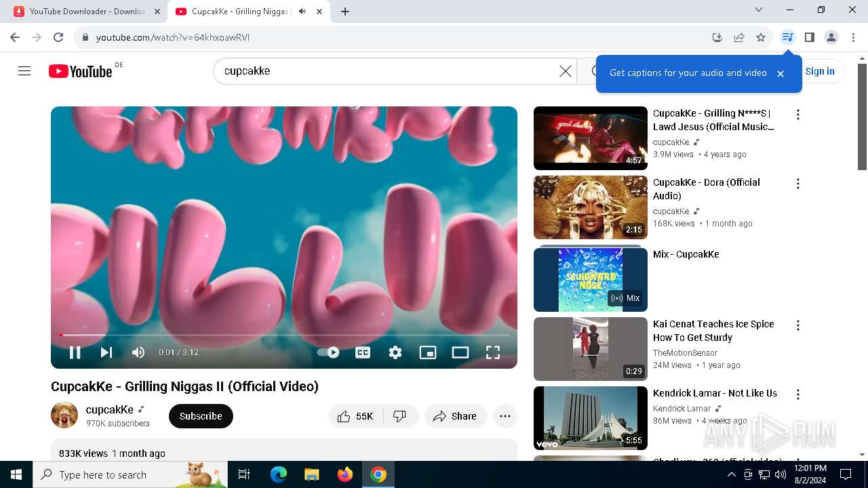
Task: Launch Microsoft Edge from taskbar
Action: [279, 474]
